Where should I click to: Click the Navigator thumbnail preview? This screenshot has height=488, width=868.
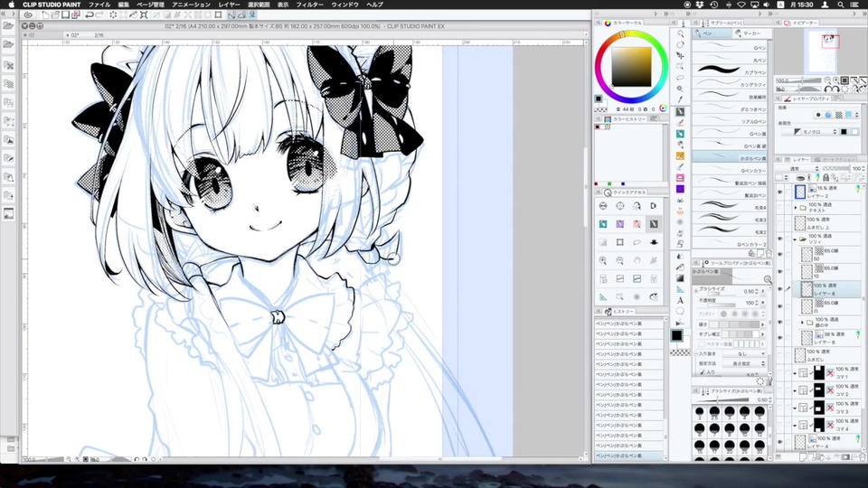[x=822, y=52]
